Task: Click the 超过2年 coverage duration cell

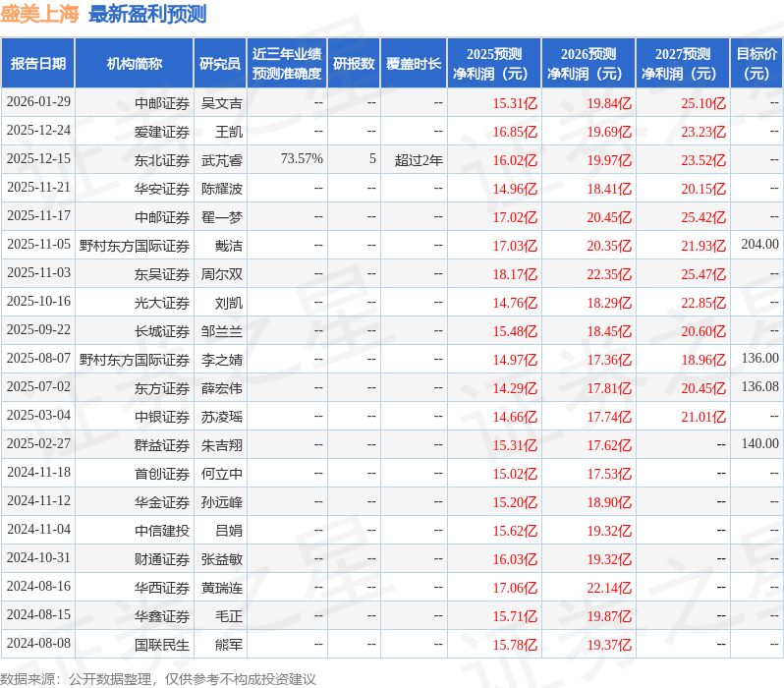Action: point(419,159)
